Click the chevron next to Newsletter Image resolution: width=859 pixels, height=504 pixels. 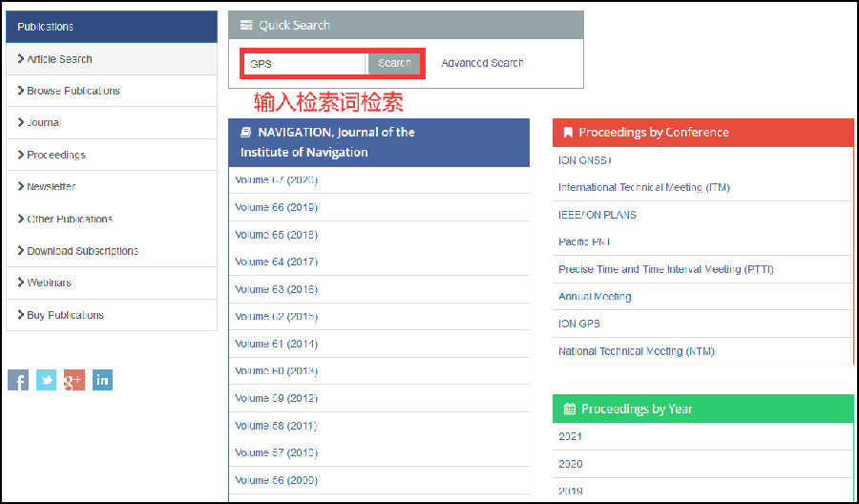[21, 186]
